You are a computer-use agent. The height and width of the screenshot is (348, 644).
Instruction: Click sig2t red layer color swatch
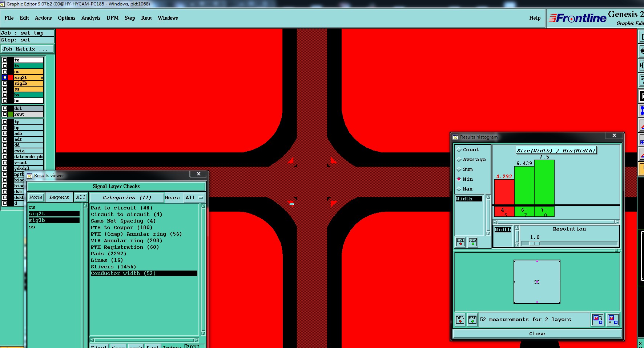pos(11,77)
